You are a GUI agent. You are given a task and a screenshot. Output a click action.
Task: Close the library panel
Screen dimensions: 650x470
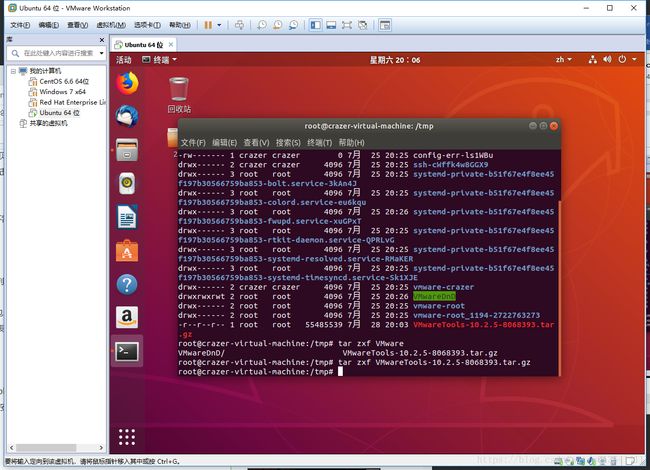coord(102,40)
